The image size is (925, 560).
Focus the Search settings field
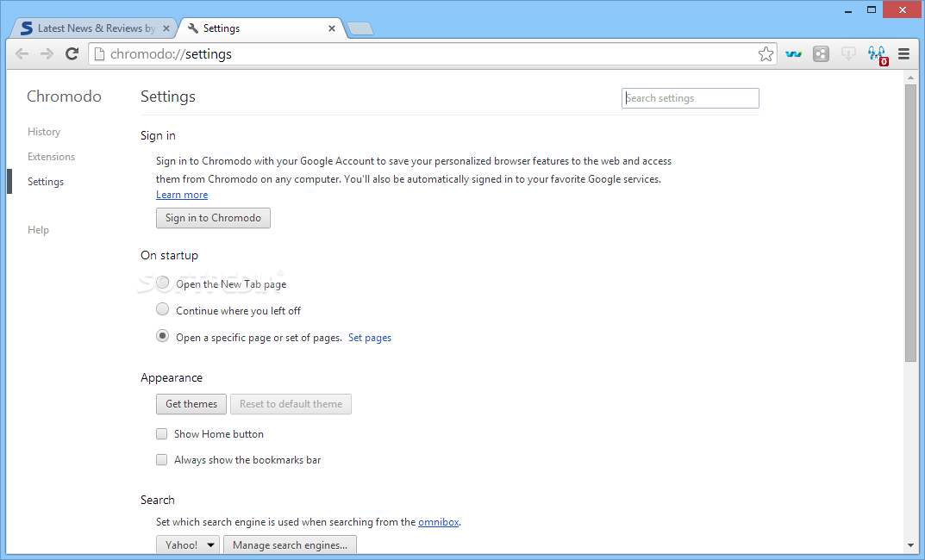691,98
